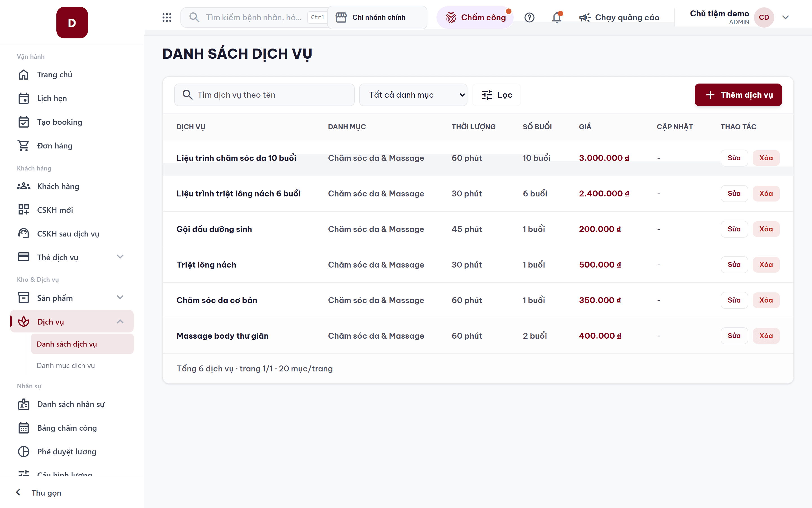Open Chạy quảng cáo megaphone link
The height and width of the screenshot is (508, 812).
click(x=619, y=17)
